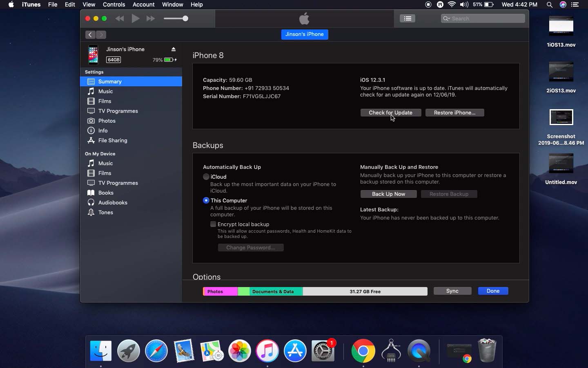Viewport: 588px width, 368px height.
Task: Open Notification Center icon in menu bar
Action: [x=575, y=4]
